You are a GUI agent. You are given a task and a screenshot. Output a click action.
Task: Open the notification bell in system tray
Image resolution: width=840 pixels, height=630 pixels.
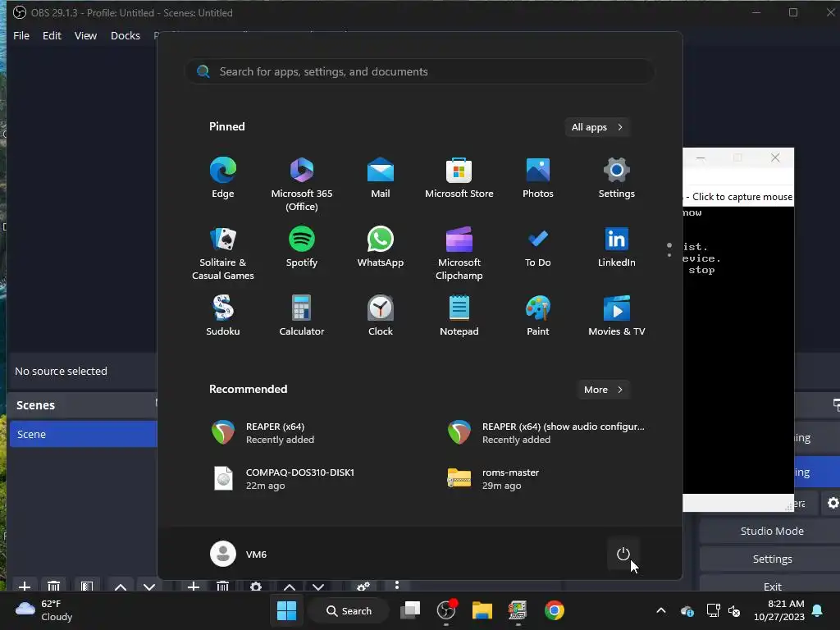coord(818,610)
